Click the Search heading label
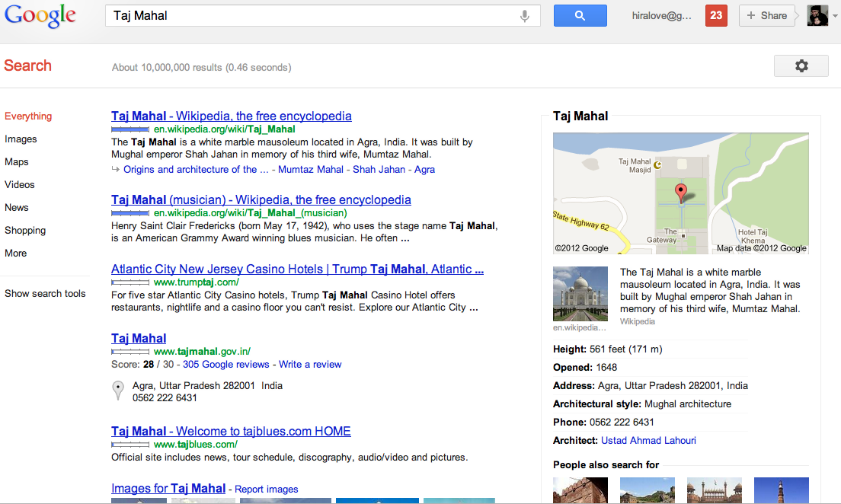 tap(28, 66)
